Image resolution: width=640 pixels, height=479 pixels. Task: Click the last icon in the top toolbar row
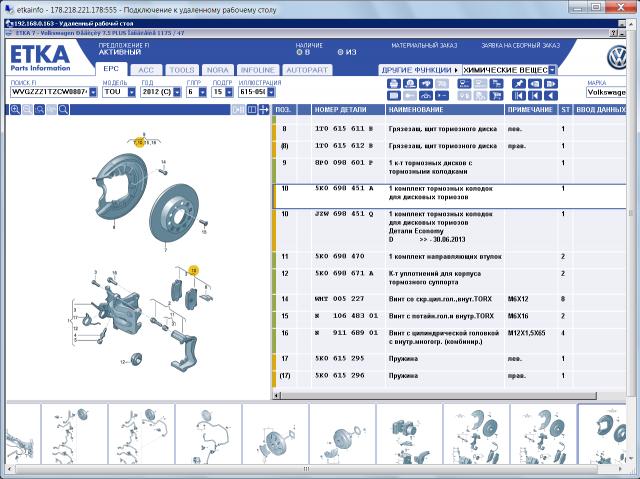(551, 84)
